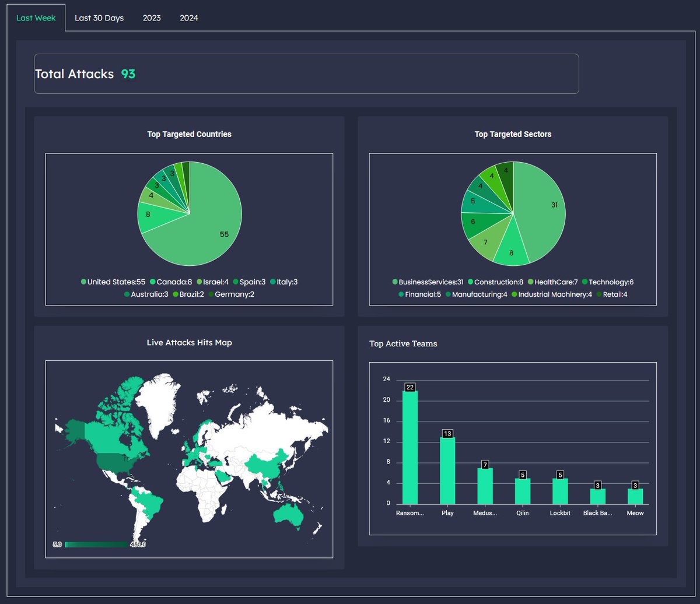Screen dimensions: 700x604
Task: Click the 31 slice in sectors pie
Action: click(x=542, y=210)
